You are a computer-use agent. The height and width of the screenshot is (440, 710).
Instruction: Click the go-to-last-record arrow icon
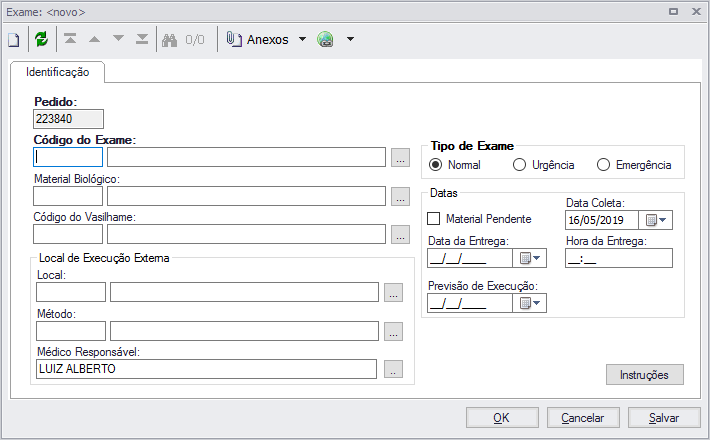(x=142, y=40)
